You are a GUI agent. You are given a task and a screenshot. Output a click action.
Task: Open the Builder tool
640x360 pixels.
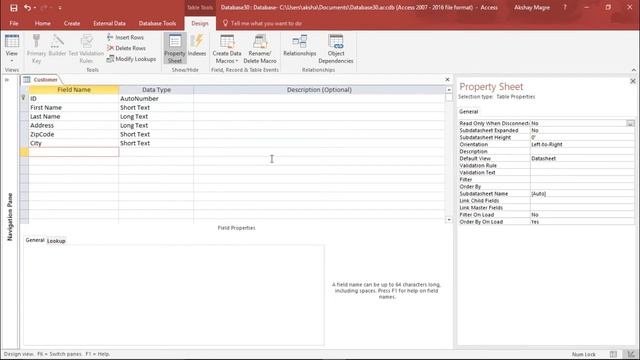coord(57,46)
